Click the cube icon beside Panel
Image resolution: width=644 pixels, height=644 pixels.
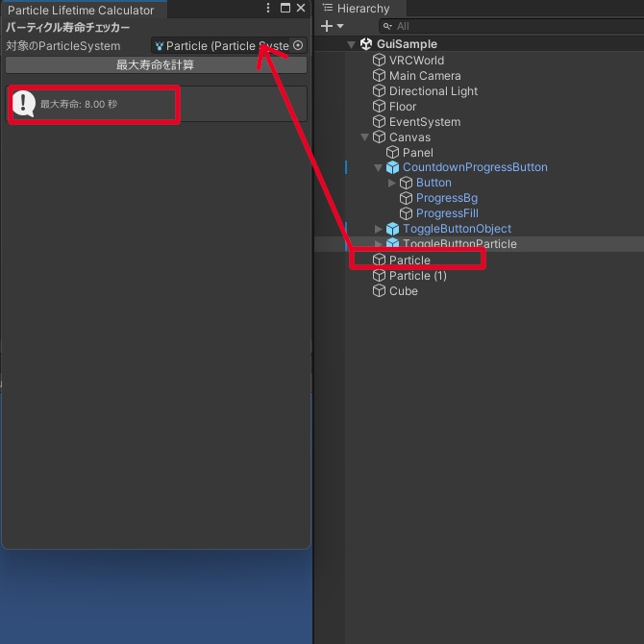click(392, 153)
